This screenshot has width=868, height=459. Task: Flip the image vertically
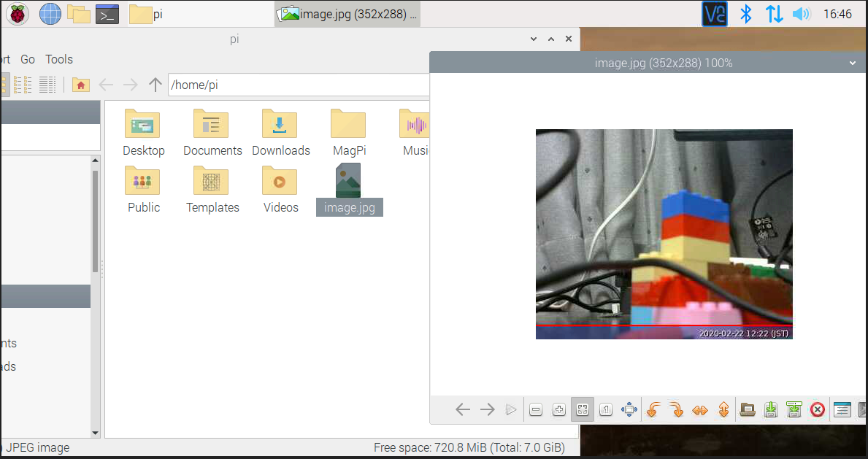723,410
